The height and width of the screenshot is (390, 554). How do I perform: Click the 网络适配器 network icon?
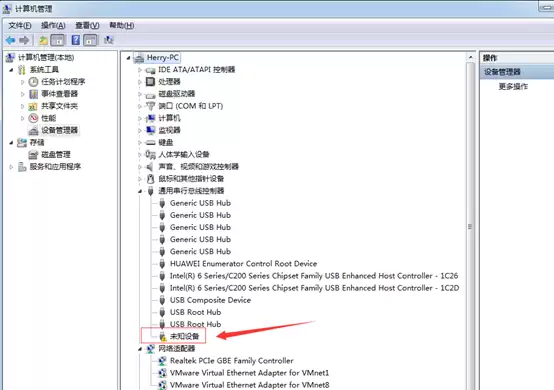point(151,349)
